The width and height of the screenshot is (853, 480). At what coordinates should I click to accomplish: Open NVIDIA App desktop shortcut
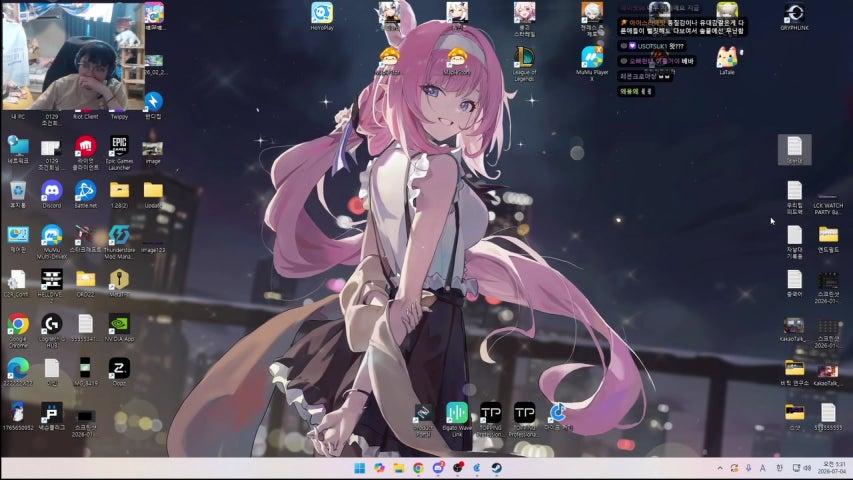pos(119,327)
